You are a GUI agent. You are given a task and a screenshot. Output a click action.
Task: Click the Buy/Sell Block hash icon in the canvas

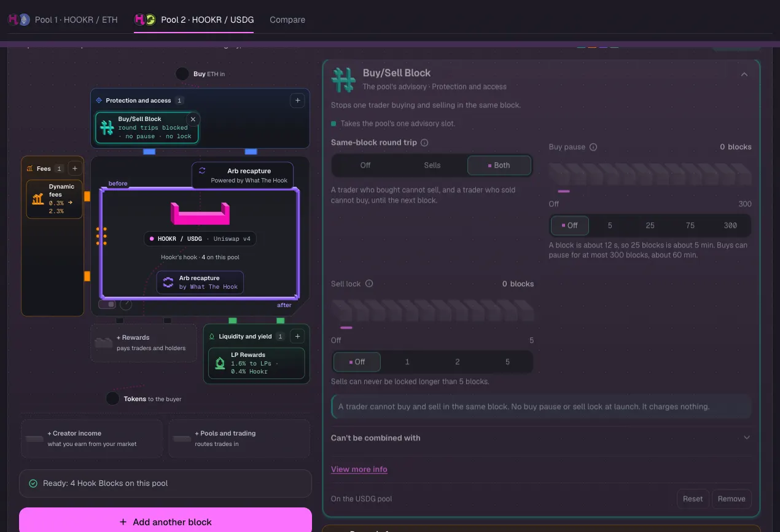pyautogui.click(x=107, y=128)
